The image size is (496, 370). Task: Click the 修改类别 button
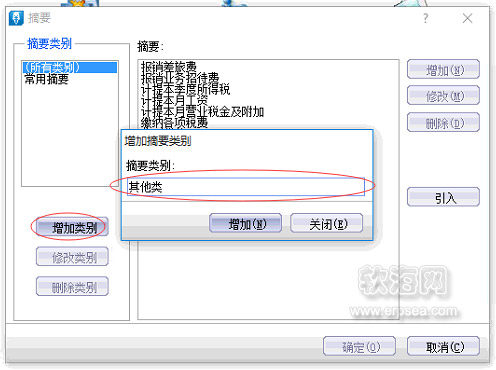coord(72,256)
